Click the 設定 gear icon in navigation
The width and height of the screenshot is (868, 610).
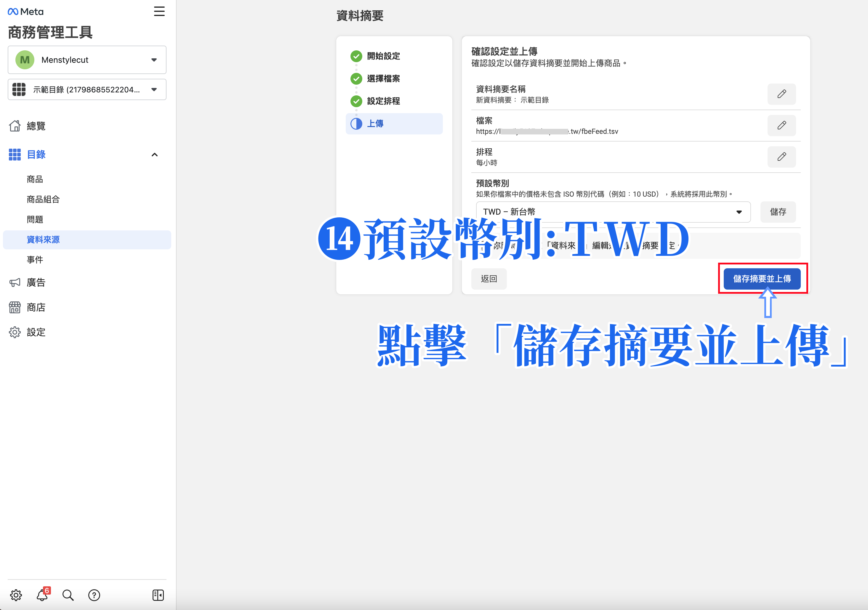15,332
